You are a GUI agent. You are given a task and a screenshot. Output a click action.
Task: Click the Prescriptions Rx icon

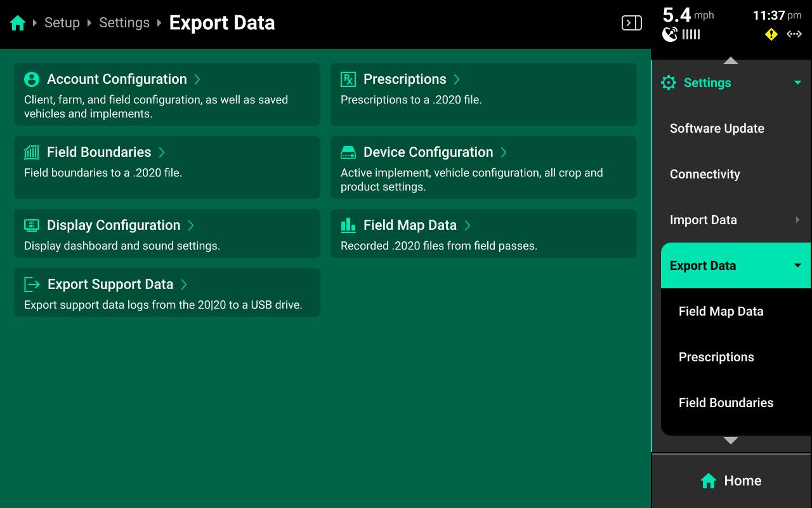[348, 79]
